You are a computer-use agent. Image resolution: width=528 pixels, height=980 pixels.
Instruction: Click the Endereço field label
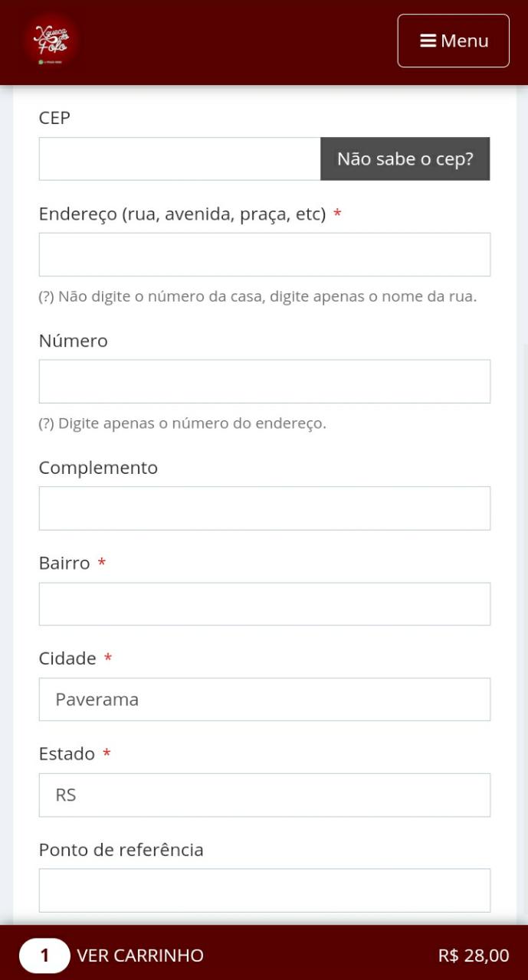(x=182, y=214)
